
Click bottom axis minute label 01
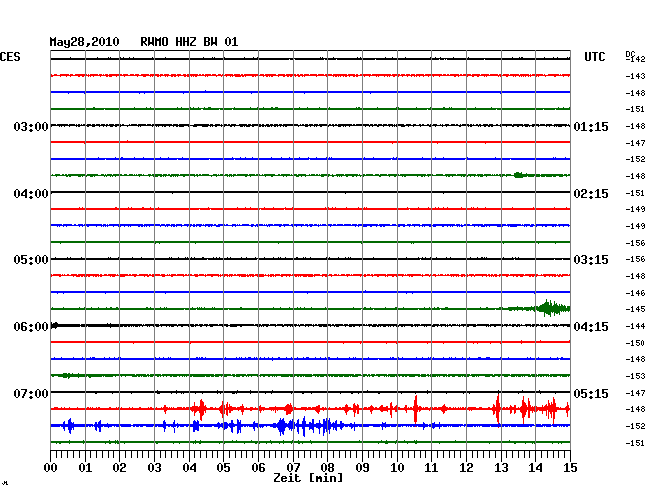(85, 468)
